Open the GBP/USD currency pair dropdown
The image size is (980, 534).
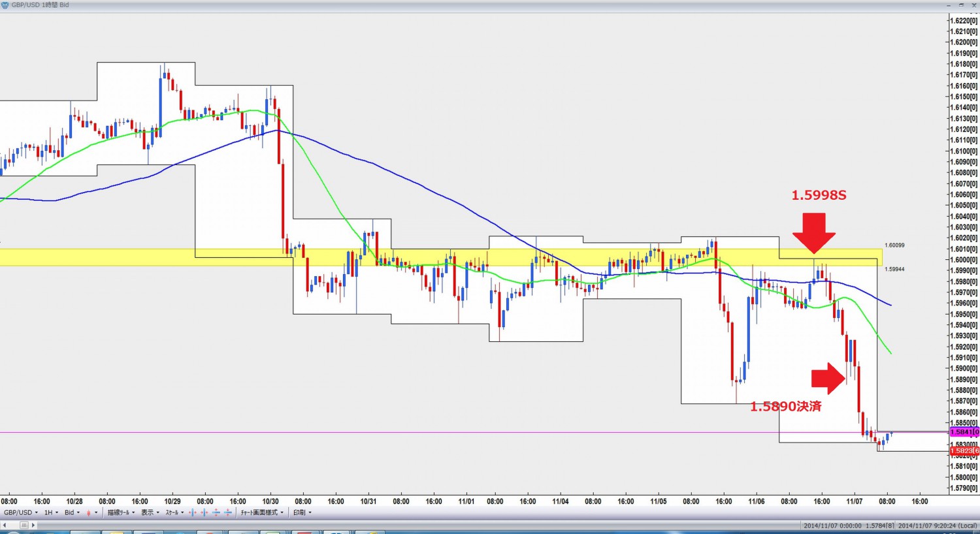tap(20, 513)
